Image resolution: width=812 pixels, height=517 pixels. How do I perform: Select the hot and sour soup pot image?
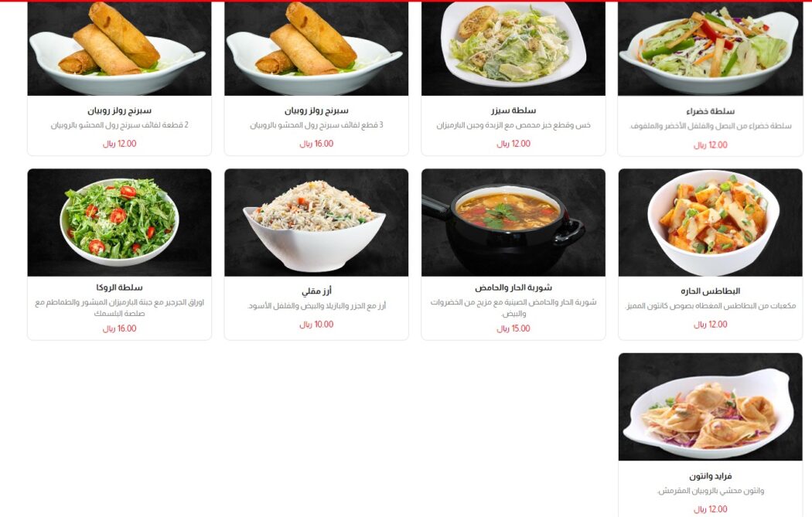[x=513, y=223]
